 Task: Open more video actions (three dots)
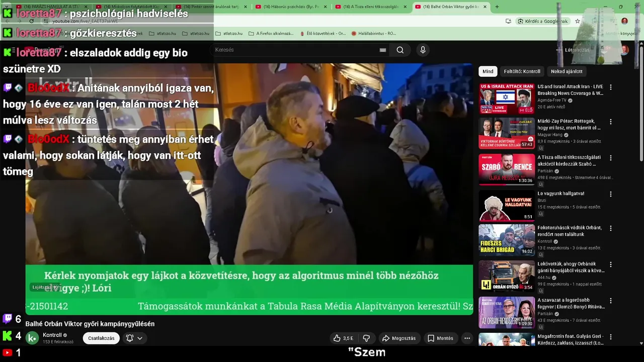pyautogui.click(x=467, y=338)
